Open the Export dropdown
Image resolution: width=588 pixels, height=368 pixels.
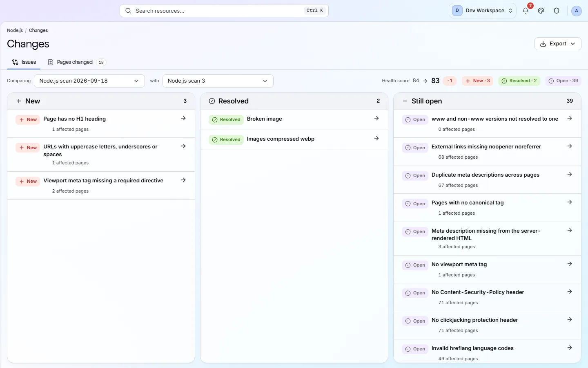point(558,44)
